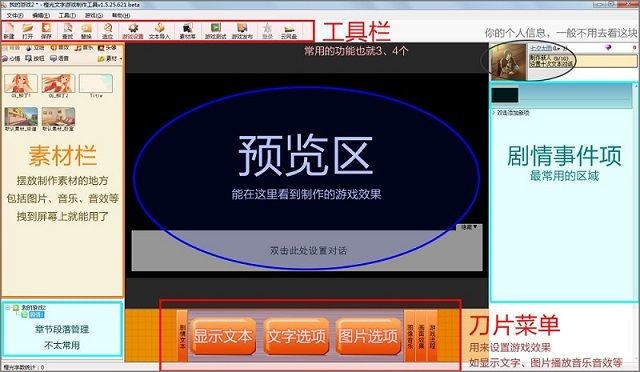Select the highlighted chapter item in tree
Image resolution: width=640 pixels, height=372 pixels.
pos(37,315)
